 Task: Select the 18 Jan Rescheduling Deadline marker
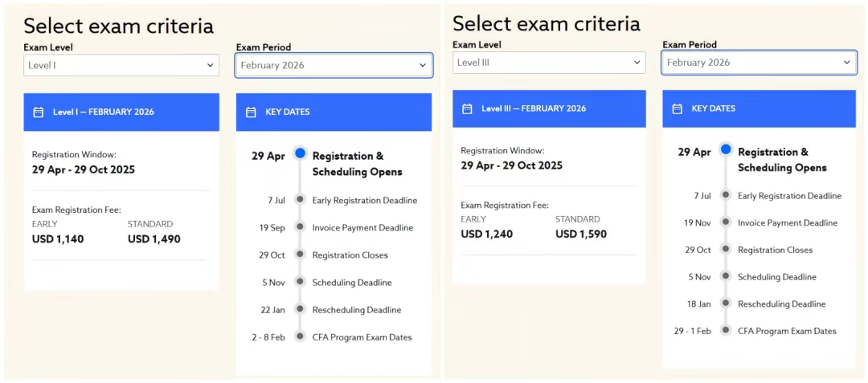point(726,304)
